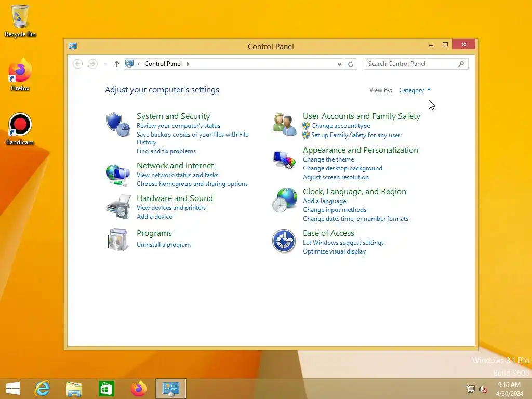Screen dimensions: 532x399
Task: Click Uninstall a program
Action: (x=164, y=245)
